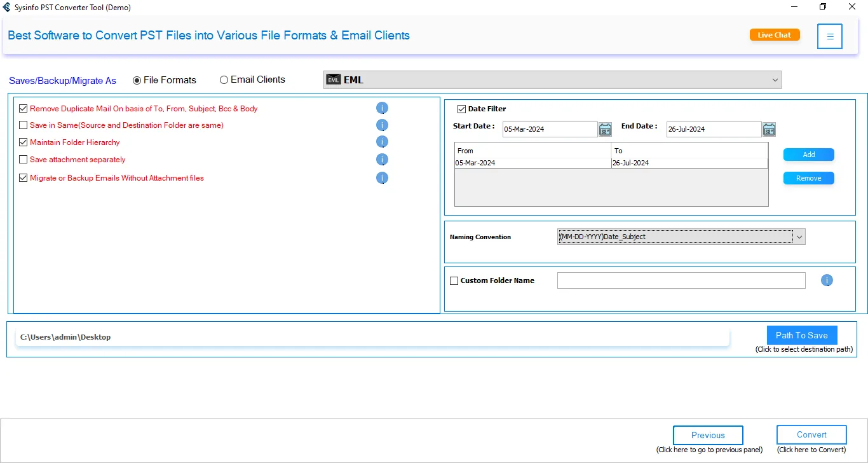This screenshot has height=463, width=868.
Task: Click info icon beside Custom Folder Name
Action: click(x=827, y=280)
